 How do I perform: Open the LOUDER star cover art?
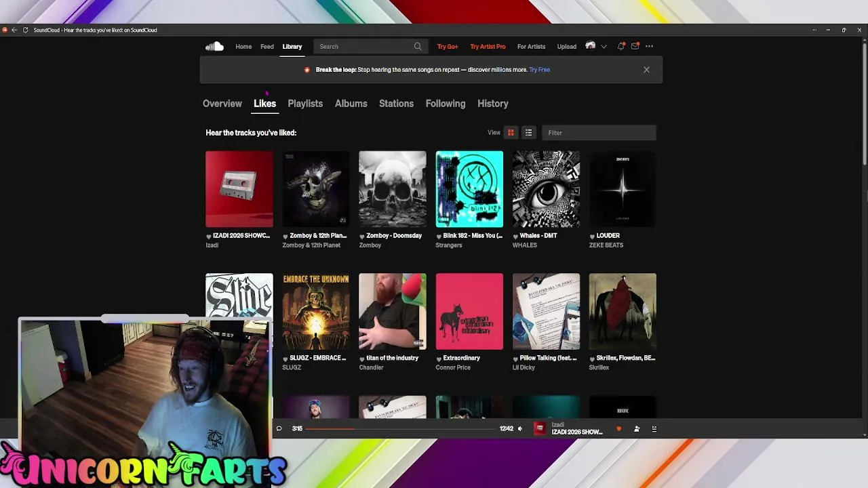click(x=623, y=189)
